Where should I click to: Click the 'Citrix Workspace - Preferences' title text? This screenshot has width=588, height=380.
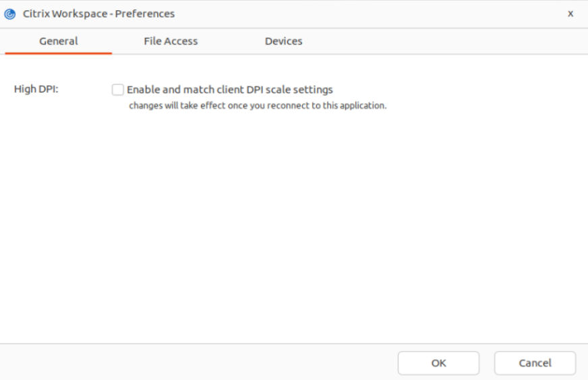[98, 13]
